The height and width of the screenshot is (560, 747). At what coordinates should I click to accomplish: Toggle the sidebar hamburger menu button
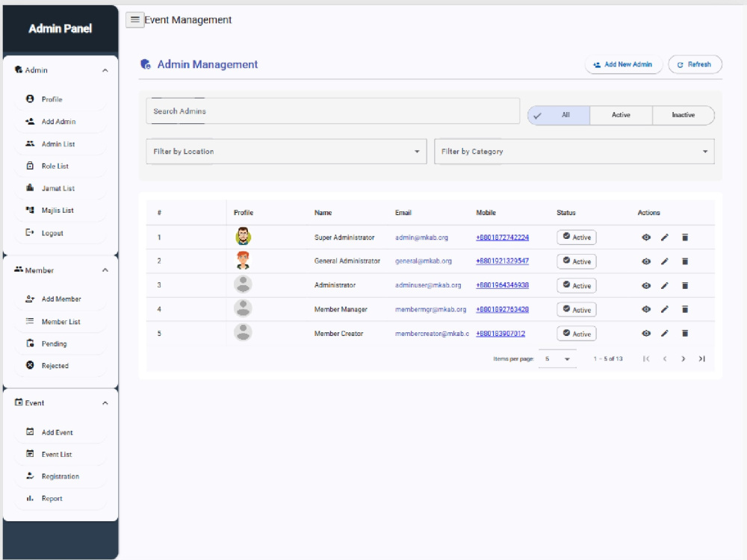click(x=134, y=19)
